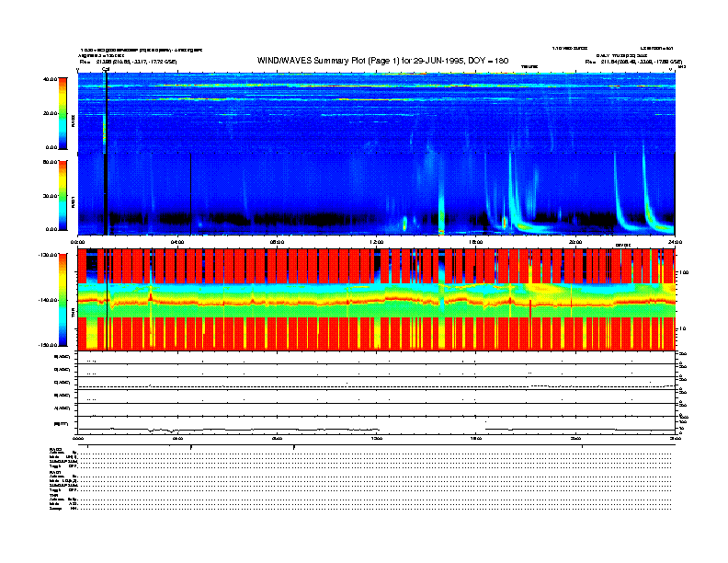
Task: Click the TNR heading in the bottom status table
Action: point(54,495)
